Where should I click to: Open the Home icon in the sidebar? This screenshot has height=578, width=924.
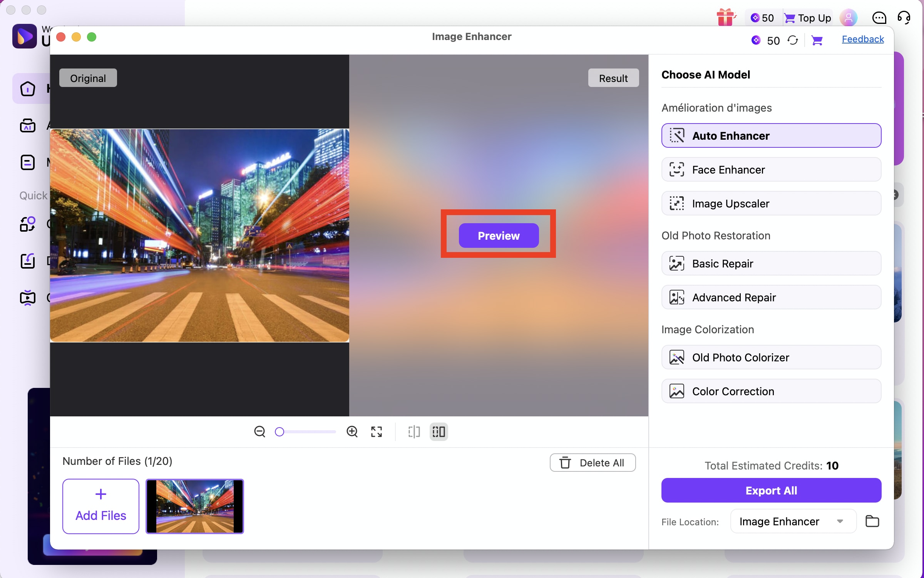pyautogui.click(x=27, y=89)
